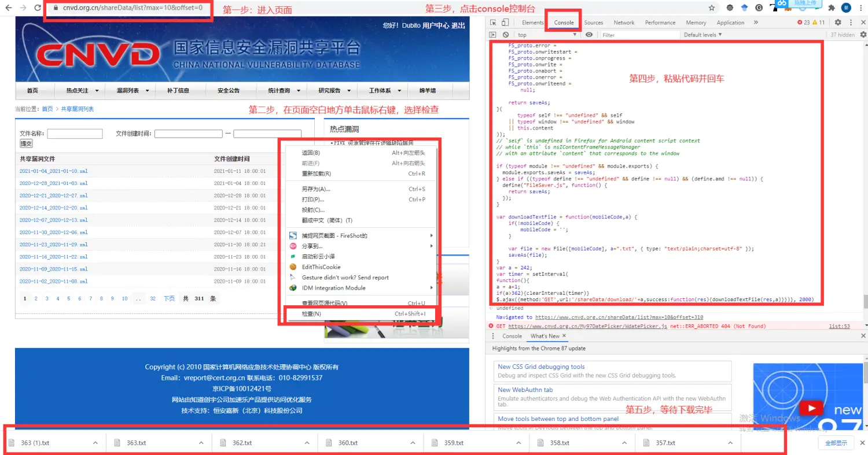Choose 重新加载(R) in the context menu
This screenshot has height=455, width=868.
(363, 173)
